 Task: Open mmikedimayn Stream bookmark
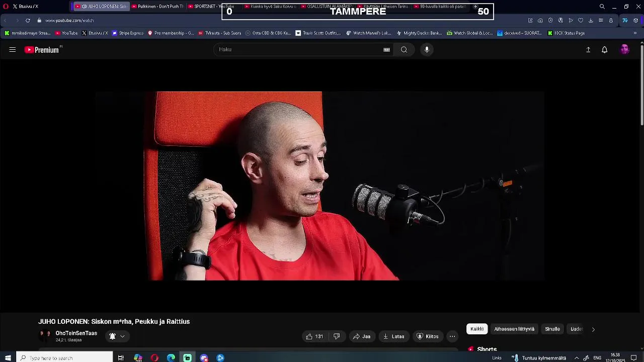(x=28, y=33)
